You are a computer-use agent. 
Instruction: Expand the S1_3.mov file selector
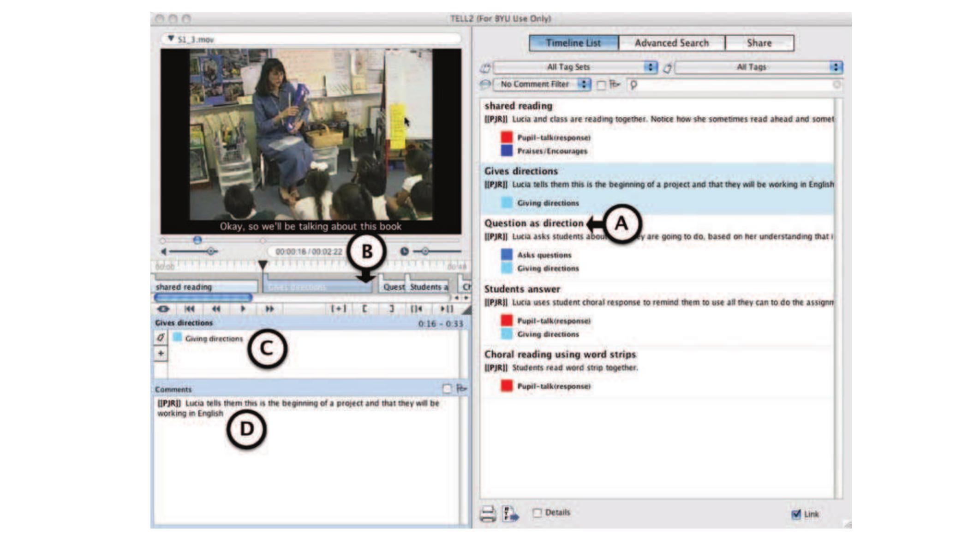[311, 39]
